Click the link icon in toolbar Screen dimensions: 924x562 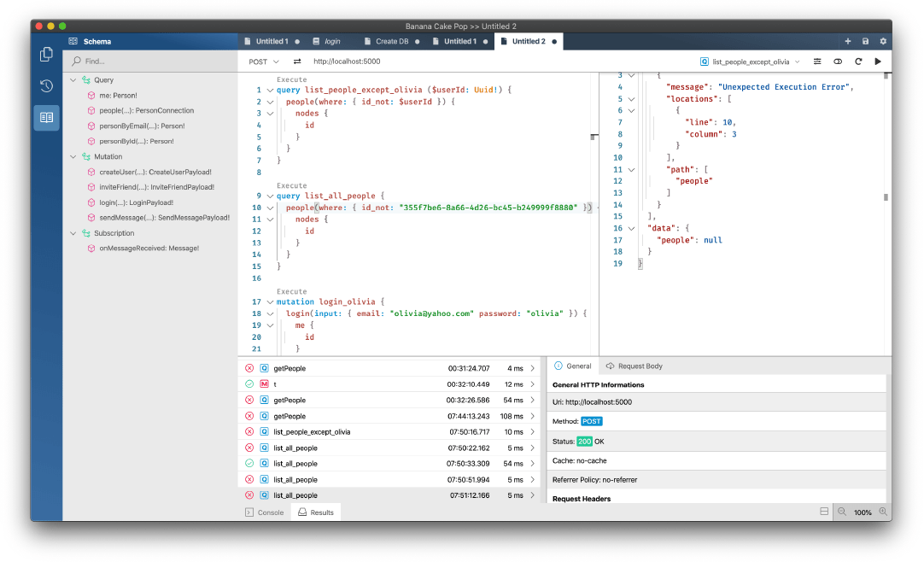coord(838,61)
